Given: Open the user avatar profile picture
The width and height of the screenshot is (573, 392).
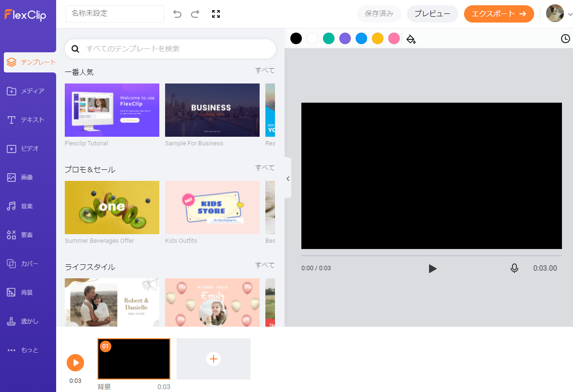Looking at the screenshot, I should pos(555,13).
